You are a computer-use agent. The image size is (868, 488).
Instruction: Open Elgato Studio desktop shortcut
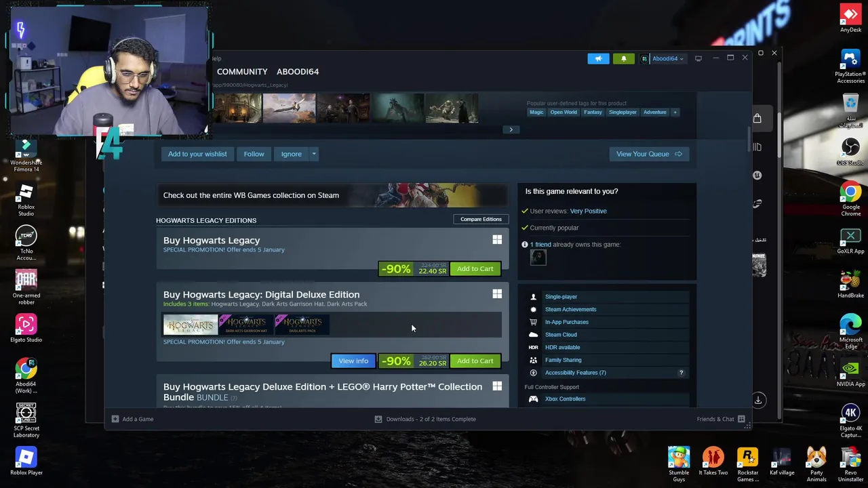point(26,329)
